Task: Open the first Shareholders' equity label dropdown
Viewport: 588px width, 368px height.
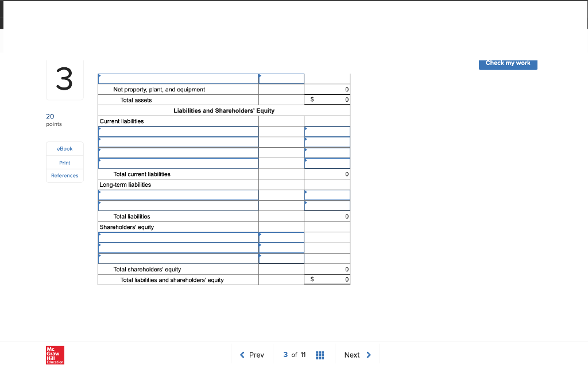Action: tap(178, 237)
